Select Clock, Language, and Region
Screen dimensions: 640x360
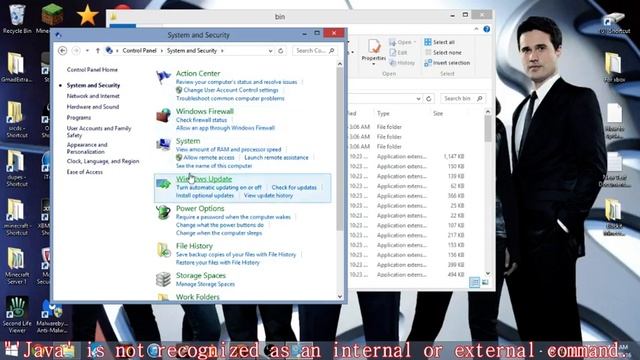point(103,161)
